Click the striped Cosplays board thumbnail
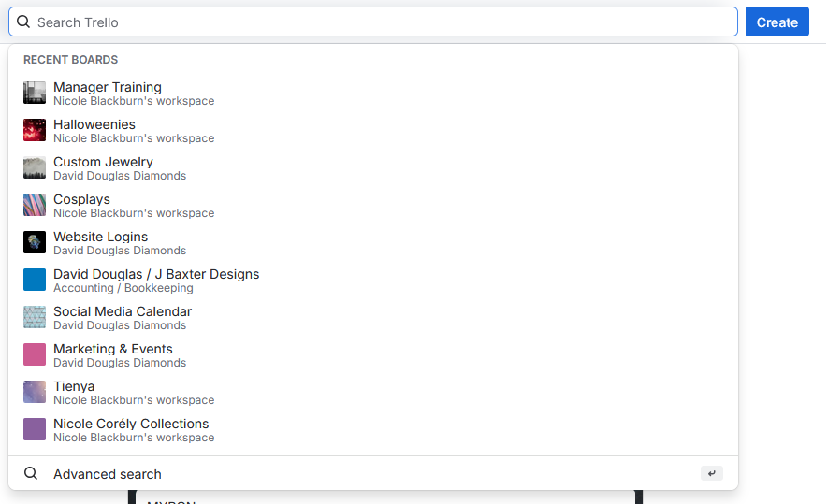Screen dimensions: 826x504 pyautogui.click(x=35, y=205)
